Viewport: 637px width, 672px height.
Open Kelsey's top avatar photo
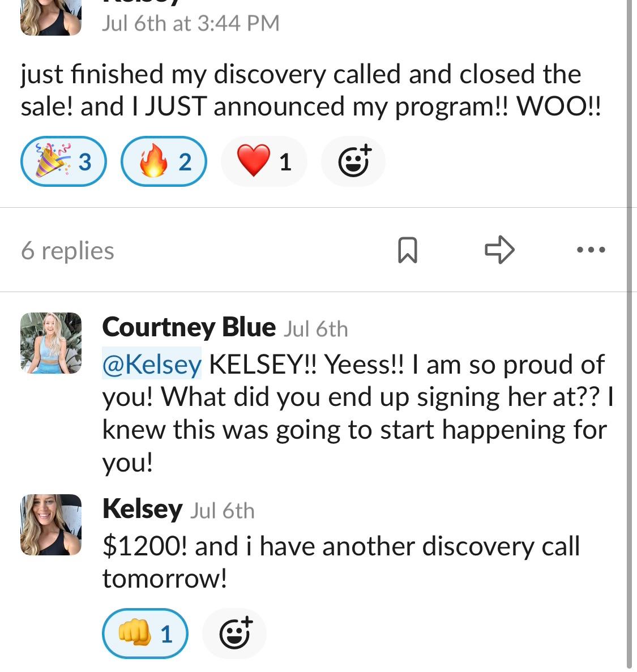50,17
